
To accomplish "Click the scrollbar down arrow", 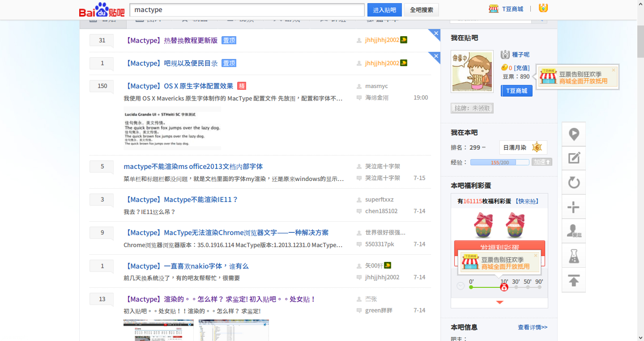I will pyautogui.click(x=640, y=337).
